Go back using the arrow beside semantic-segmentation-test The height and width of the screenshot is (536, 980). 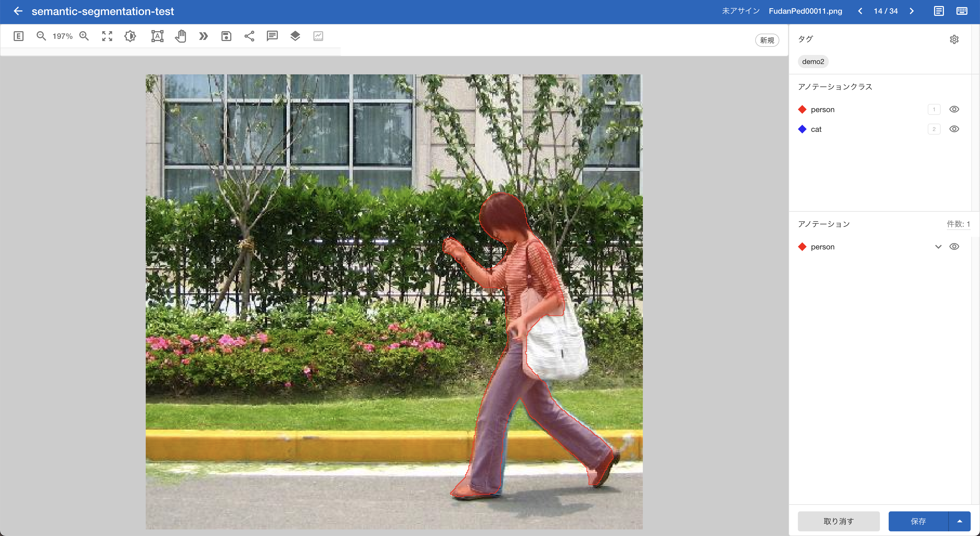18,11
